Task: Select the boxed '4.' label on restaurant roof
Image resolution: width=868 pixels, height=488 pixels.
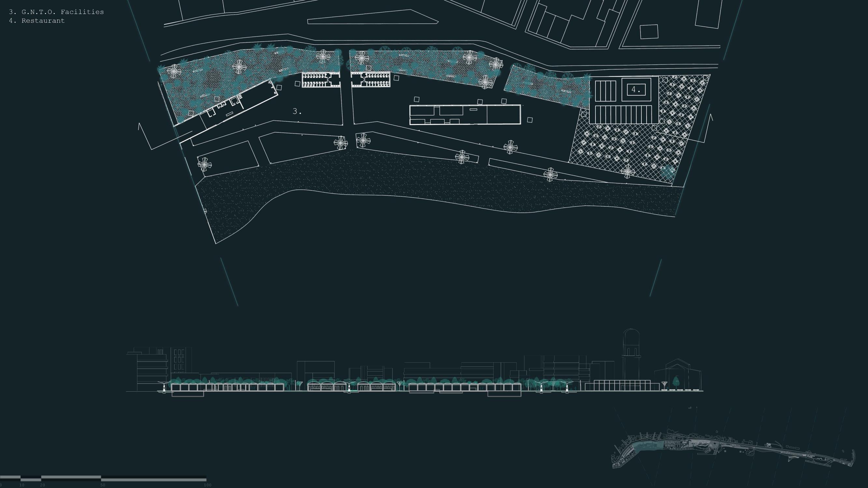Action: click(636, 89)
